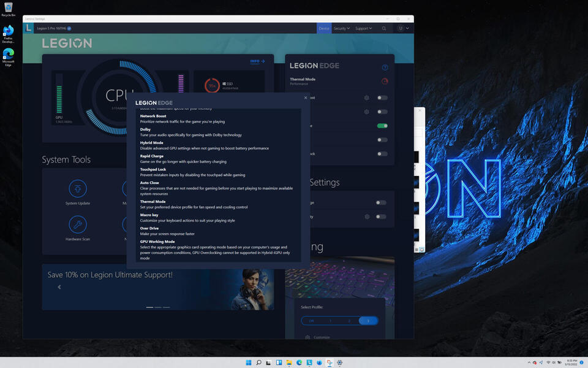The height and width of the screenshot is (368, 588).
Task: Select the first banner carousel indicator
Action: point(149,307)
